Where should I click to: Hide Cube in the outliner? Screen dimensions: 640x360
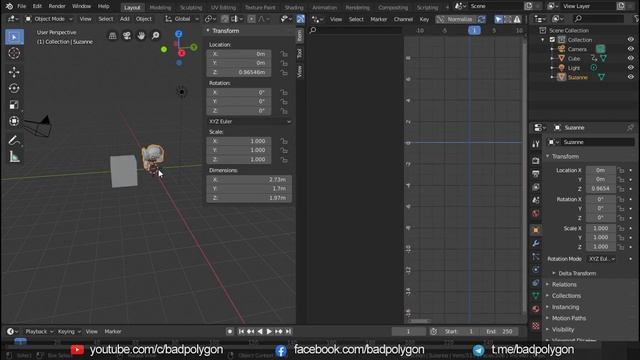(631, 58)
